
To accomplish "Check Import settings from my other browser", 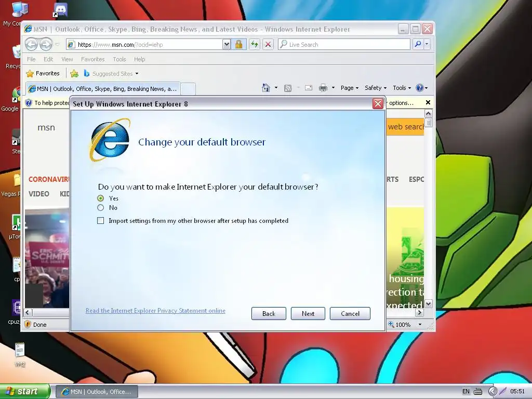I will point(100,221).
